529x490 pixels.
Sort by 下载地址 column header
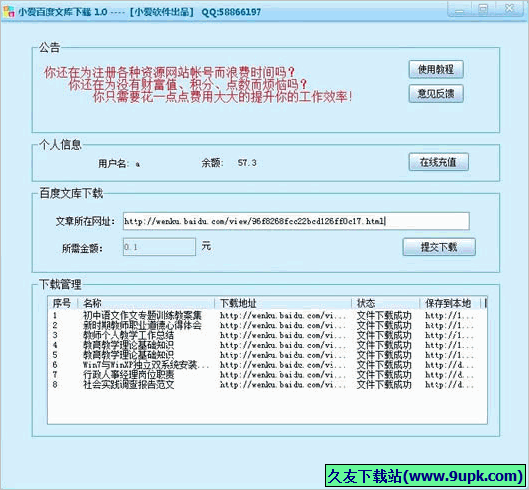[x=283, y=303]
